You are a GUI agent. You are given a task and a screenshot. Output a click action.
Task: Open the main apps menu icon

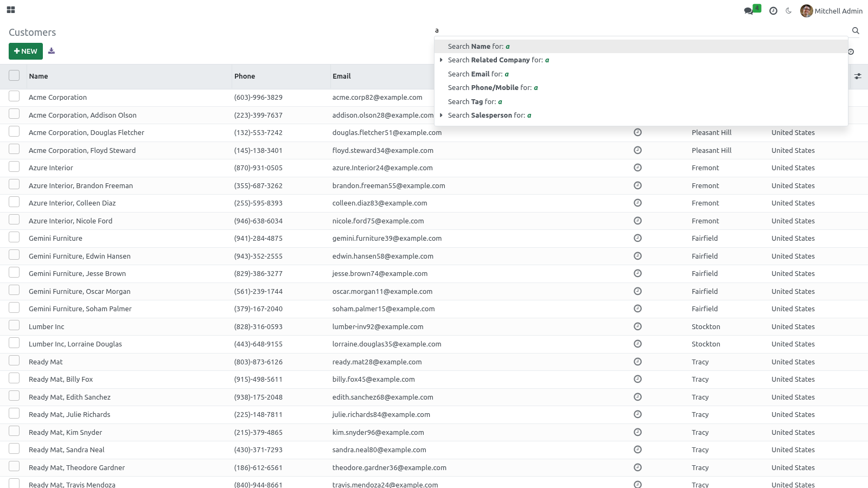[x=11, y=10]
